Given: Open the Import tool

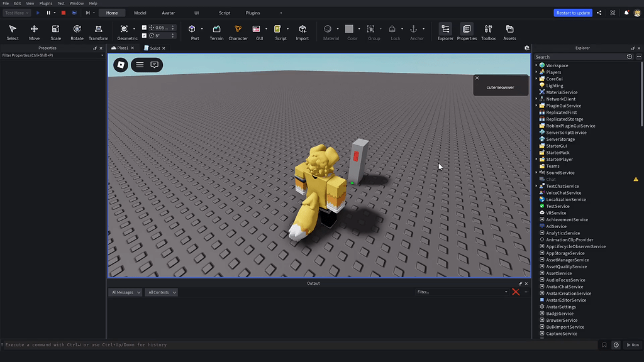Looking at the screenshot, I should point(303,33).
